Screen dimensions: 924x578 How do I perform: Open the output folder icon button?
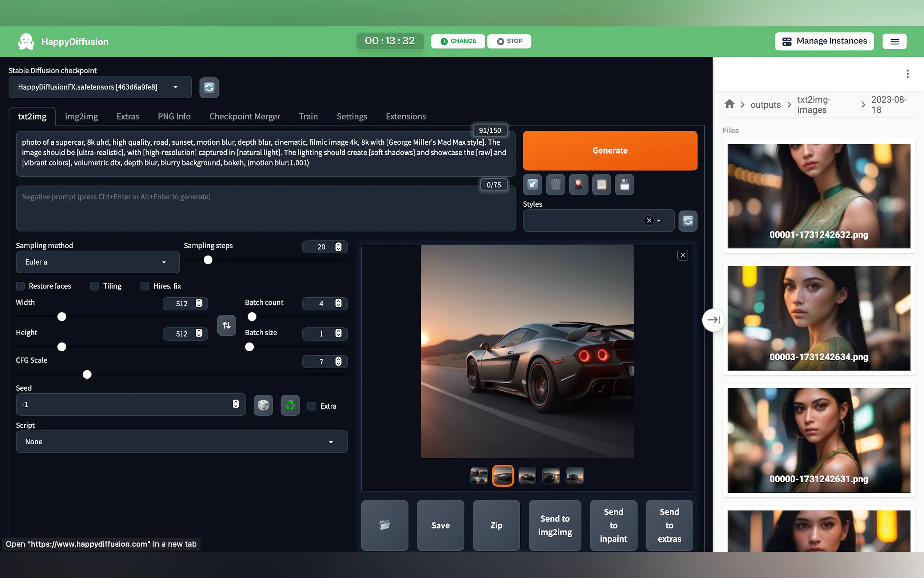tap(385, 525)
